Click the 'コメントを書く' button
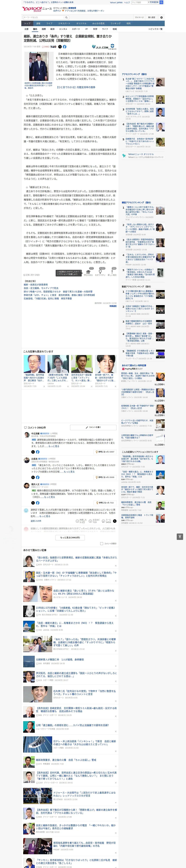Image resolution: width=186 pixels, height=868 pixels. point(93,427)
